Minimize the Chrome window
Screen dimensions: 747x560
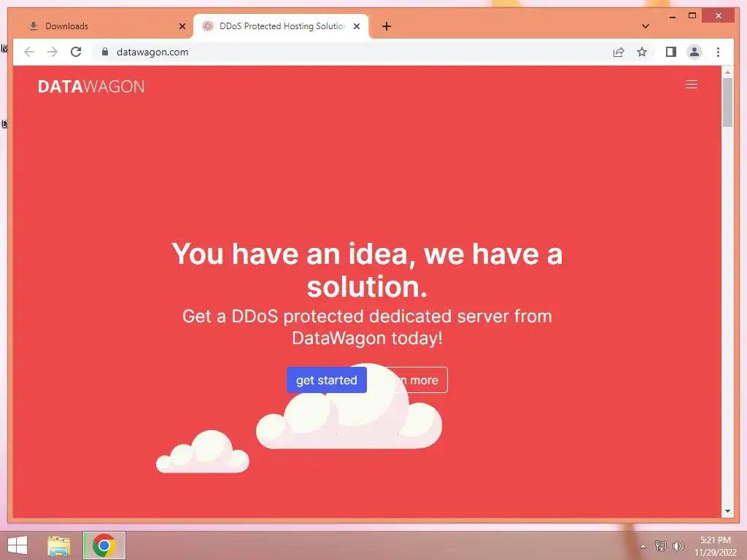(x=672, y=16)
